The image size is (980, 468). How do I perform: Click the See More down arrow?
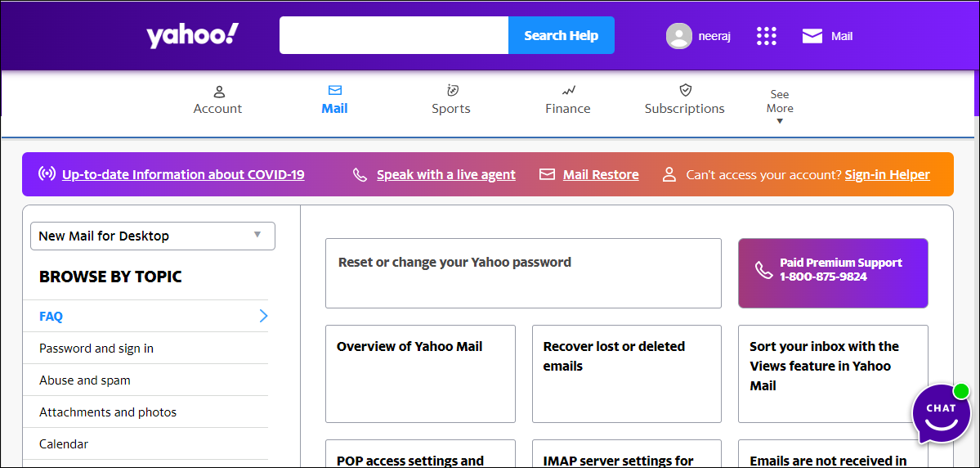[x=780, y=121]
